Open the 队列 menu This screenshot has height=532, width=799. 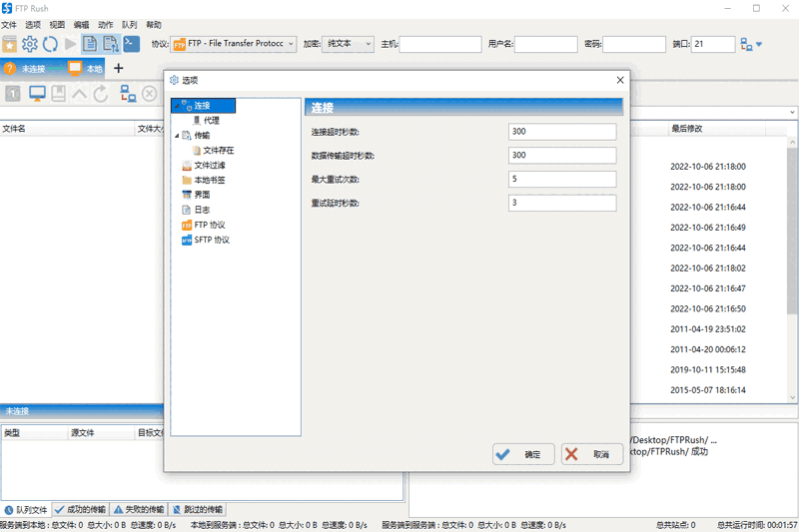[130, 25]
